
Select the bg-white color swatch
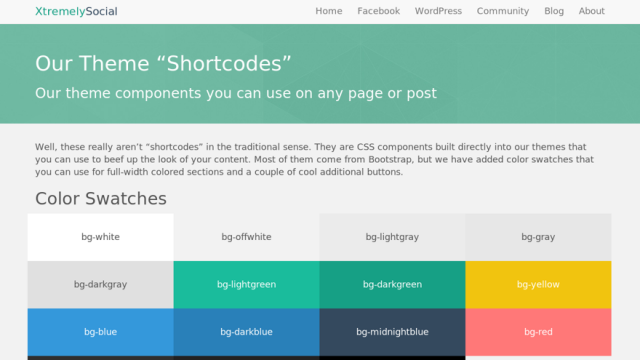point(100,237)
